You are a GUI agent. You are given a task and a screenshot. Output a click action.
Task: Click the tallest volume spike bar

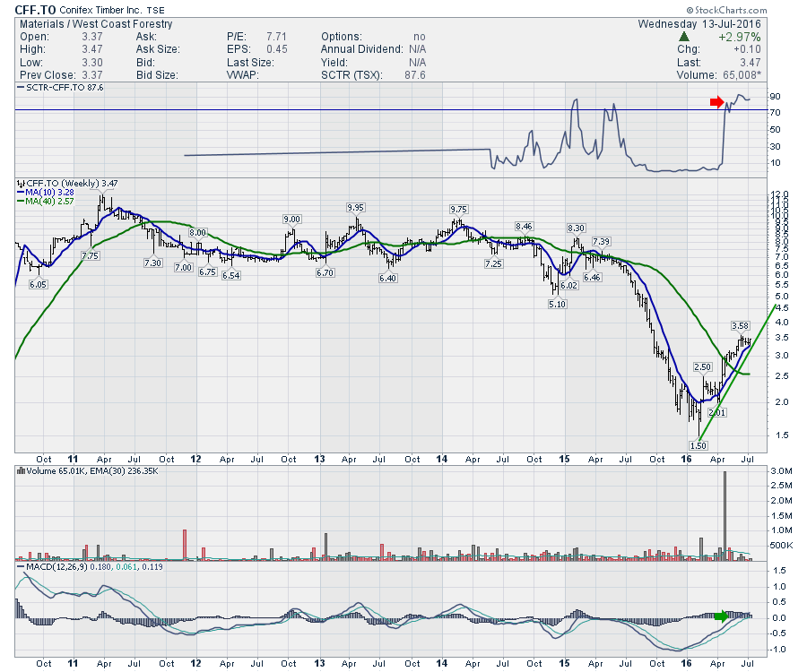coord(724,515)
